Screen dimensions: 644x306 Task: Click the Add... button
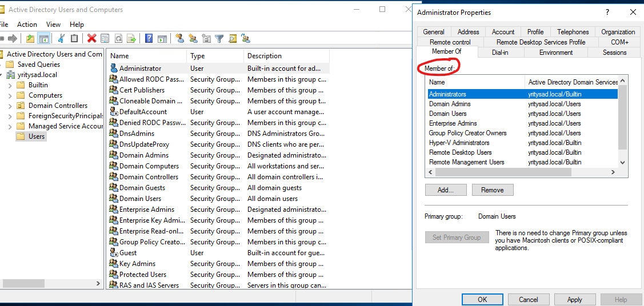pyautogui.click(x=446, y=190)
